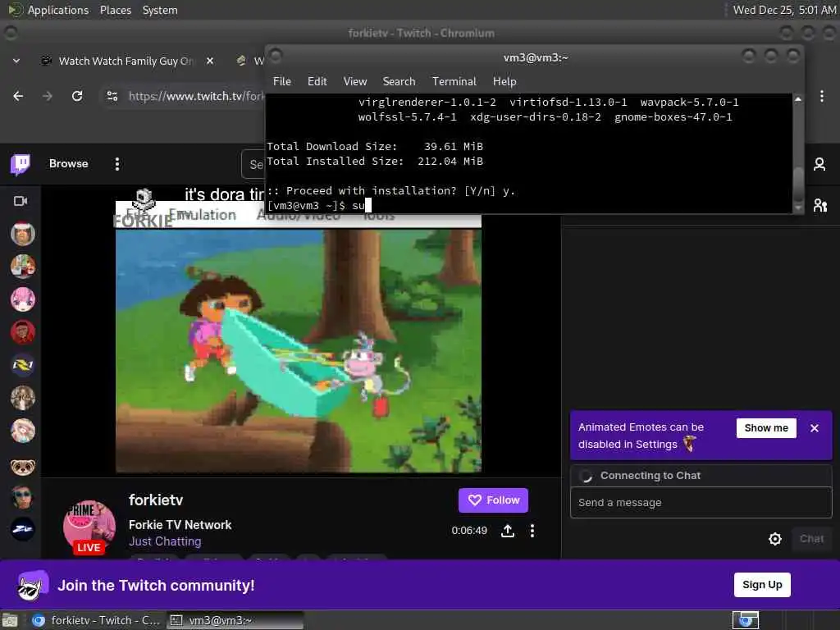
Task: Open the forkietv channel name link
Action: pyautogui.click(x=156, y=500)
